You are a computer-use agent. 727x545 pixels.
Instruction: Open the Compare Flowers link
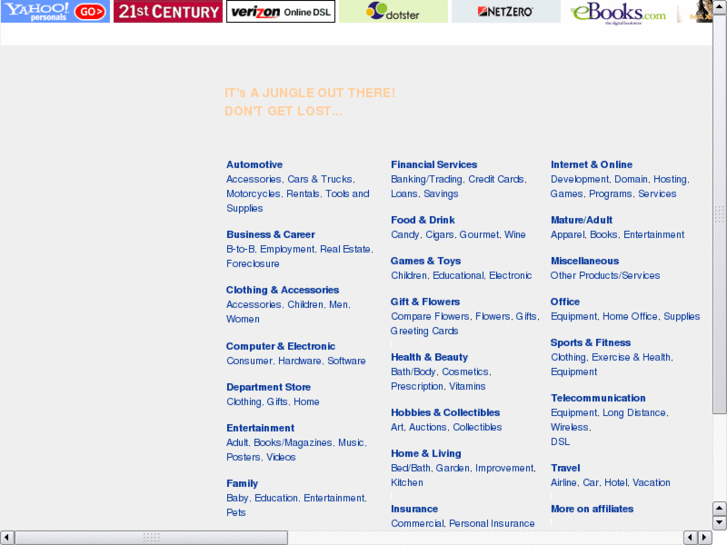(x=430, y=316)
